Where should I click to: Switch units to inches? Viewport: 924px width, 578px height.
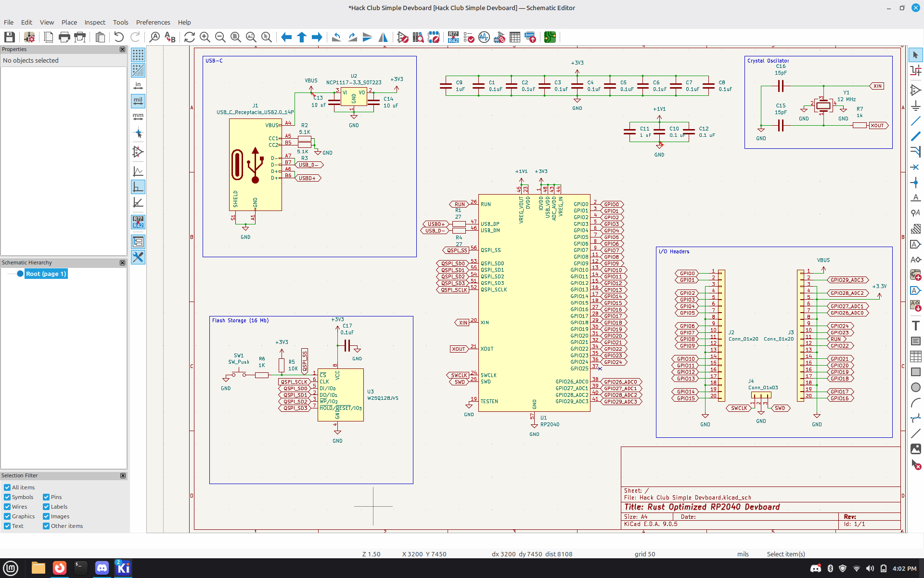click(138, 85)
